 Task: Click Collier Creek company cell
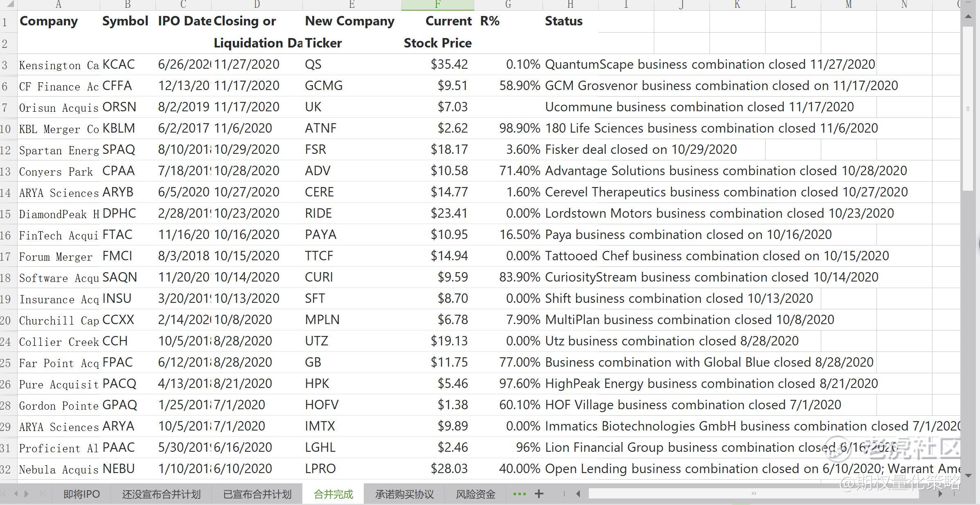(59, 341)
